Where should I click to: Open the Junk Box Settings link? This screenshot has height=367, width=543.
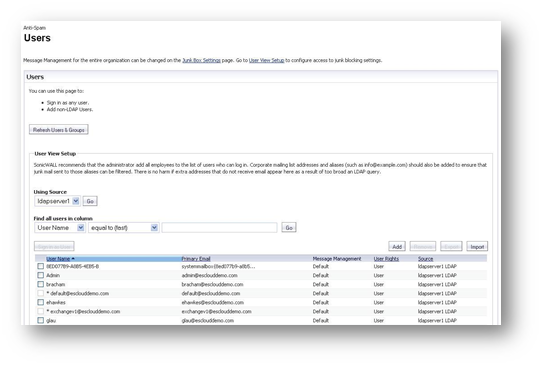tap(201, 60)
